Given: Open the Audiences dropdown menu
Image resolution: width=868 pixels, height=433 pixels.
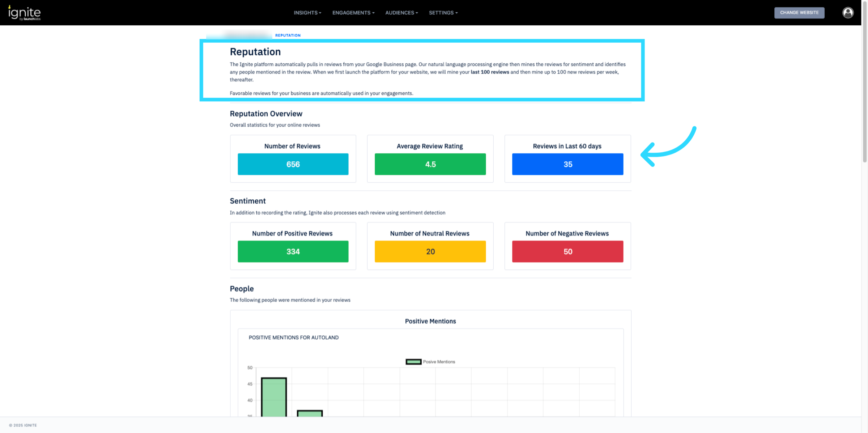Looking at the screenshot, I should [x=401, y=13].
